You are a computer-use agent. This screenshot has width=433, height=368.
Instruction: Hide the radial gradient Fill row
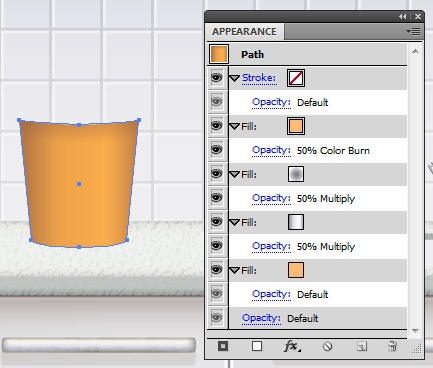click(217, 174)
